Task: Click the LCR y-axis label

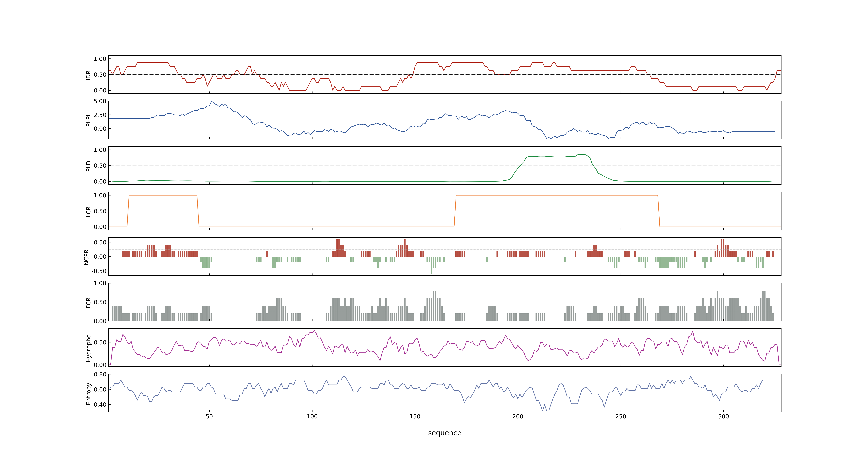Action: tap(88, 211)
